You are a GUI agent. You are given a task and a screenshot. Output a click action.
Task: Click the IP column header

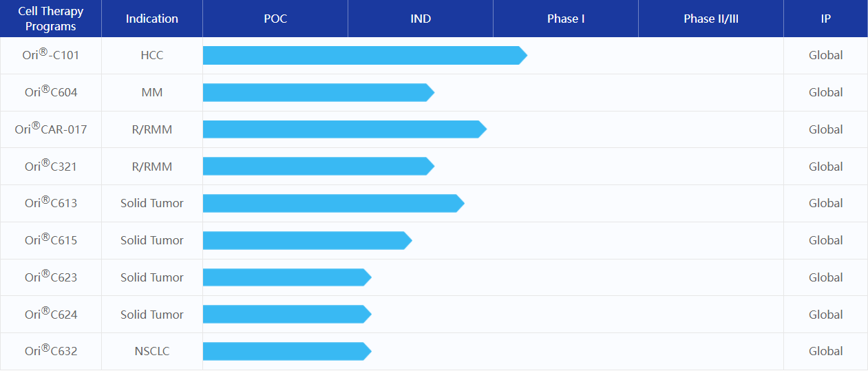coord(826,19)
